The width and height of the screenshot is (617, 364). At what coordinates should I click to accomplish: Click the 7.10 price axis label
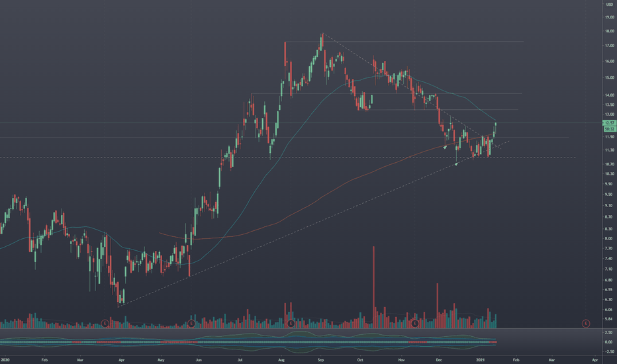tap(610, 269)
